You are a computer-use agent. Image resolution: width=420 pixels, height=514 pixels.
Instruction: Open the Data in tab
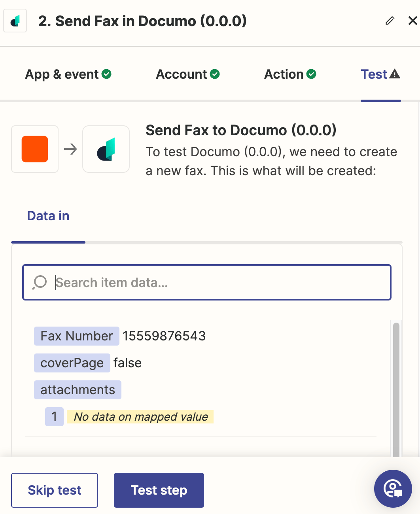coord(48,216)
